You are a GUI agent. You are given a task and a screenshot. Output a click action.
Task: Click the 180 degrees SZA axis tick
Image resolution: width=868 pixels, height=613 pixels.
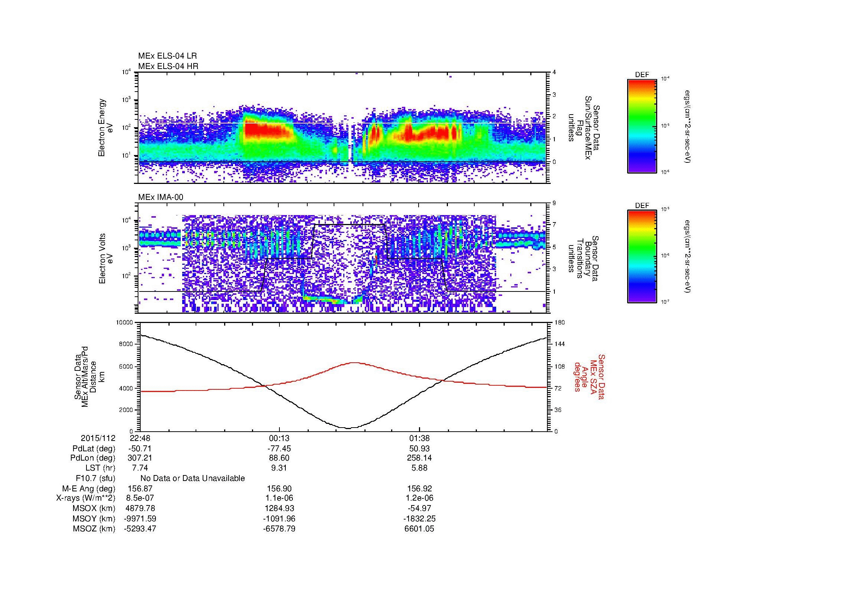pos(560,323)
